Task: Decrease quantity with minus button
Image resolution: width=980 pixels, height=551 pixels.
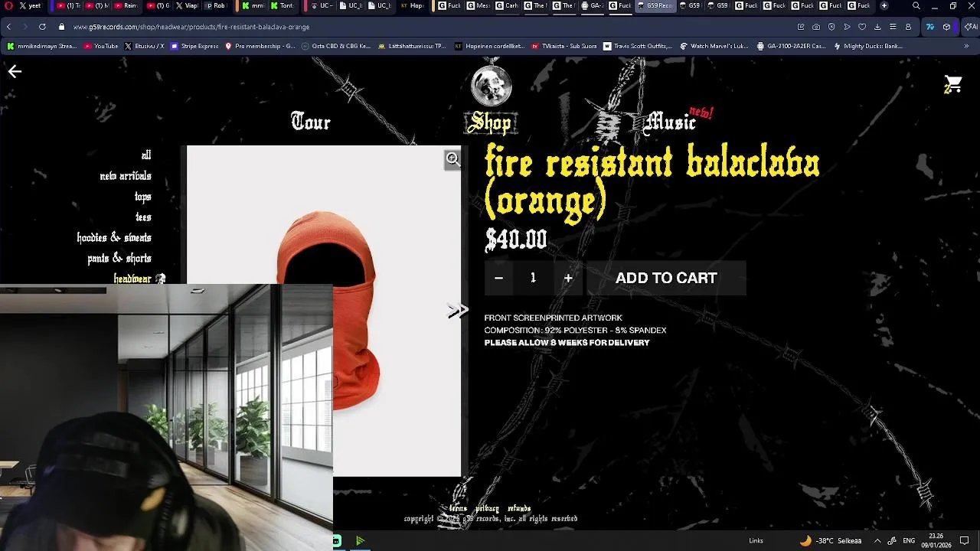Action: point(498,278)
